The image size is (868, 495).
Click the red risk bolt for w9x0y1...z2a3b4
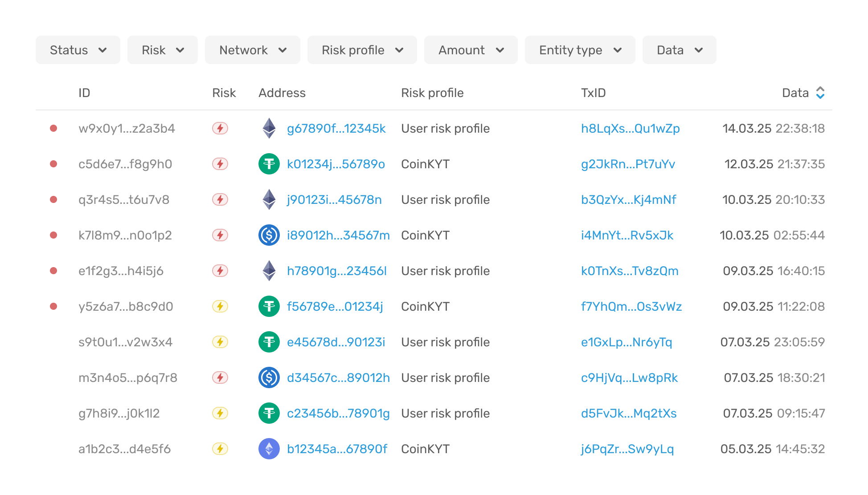point(220,128)
